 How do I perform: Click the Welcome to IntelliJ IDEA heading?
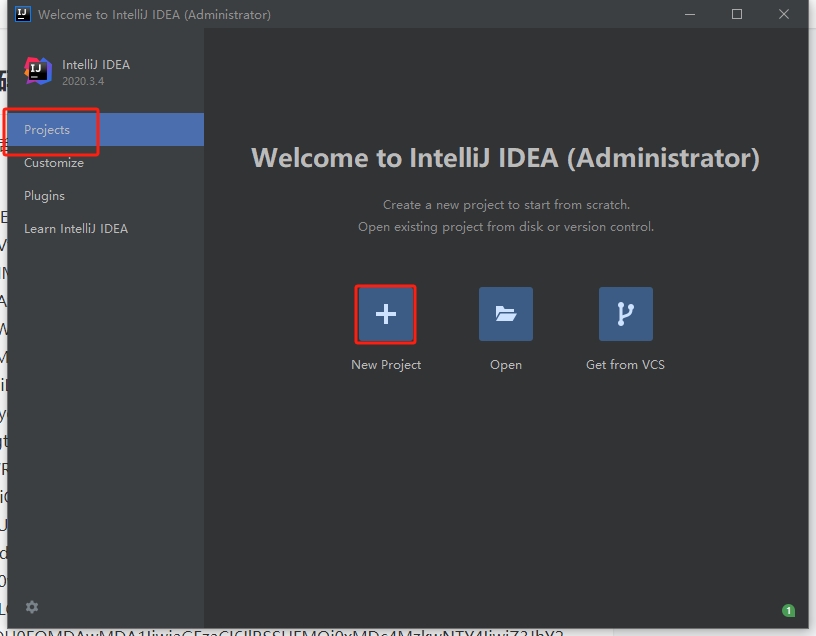pos(505,158)
